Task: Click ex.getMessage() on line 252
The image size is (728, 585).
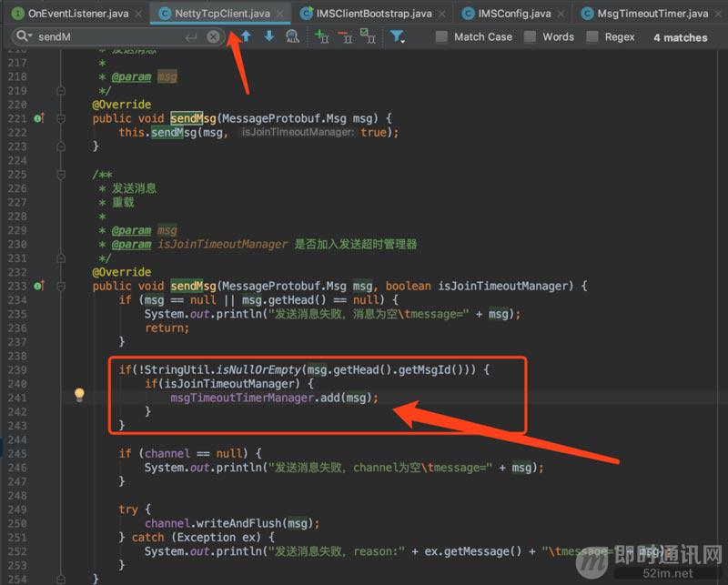Action: tap(472, 551)
